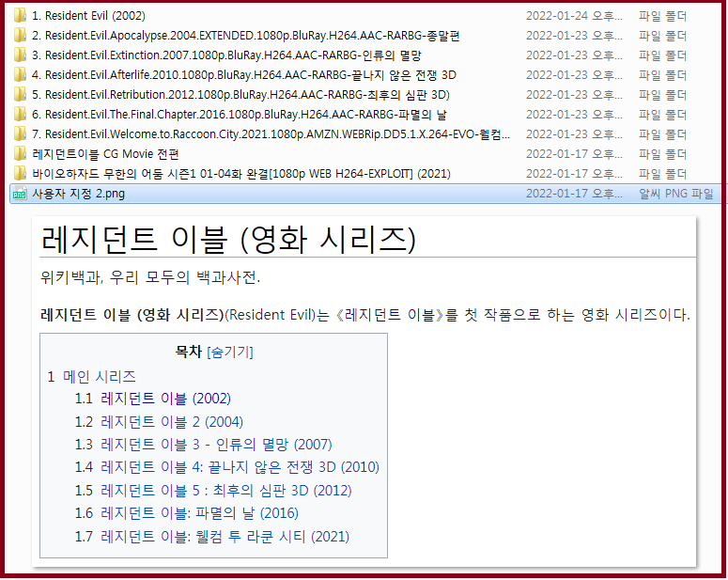728x580 pixels.
Task: Select folder 6. Resident.Evil.The.Final.Chapter.2016
Action: coord(240,115)
